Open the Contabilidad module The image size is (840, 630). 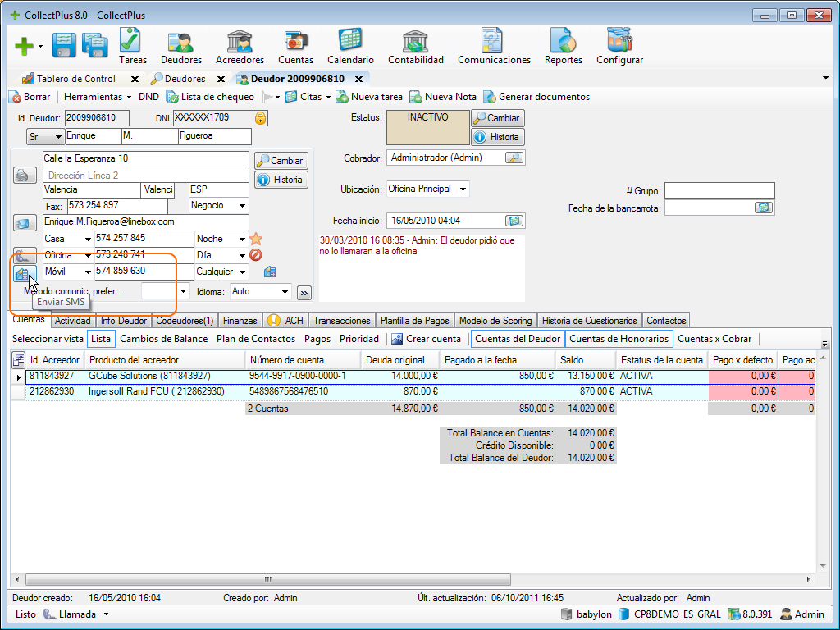pyautogui.click(x=415, y=46)
